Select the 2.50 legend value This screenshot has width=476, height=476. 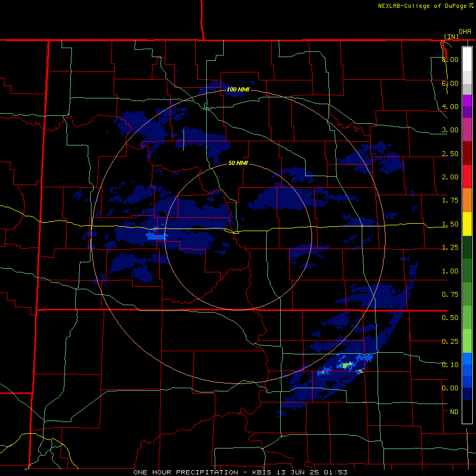pyautogui.click(x=450, y=153)
